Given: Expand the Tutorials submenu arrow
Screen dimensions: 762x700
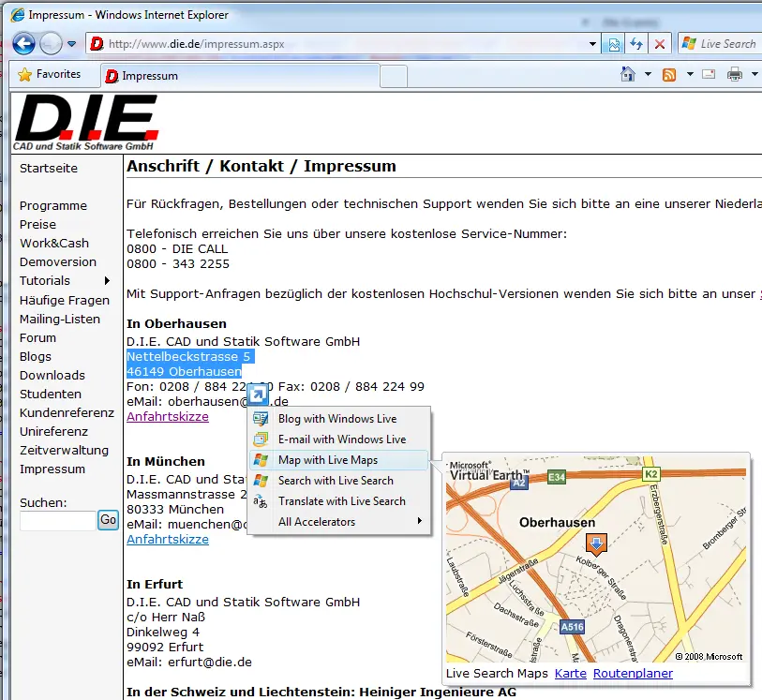Looking at the screenshot, I should tap(108, 281).
